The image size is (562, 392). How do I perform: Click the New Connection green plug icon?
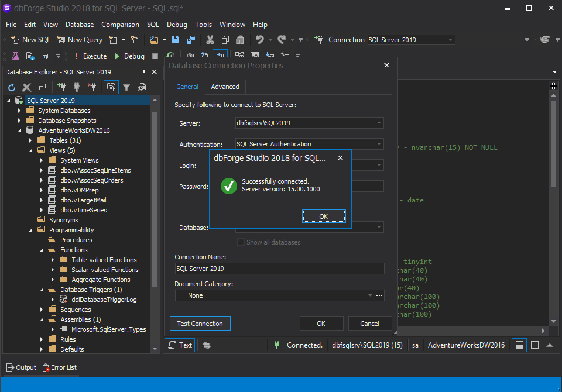pos(61,87)
